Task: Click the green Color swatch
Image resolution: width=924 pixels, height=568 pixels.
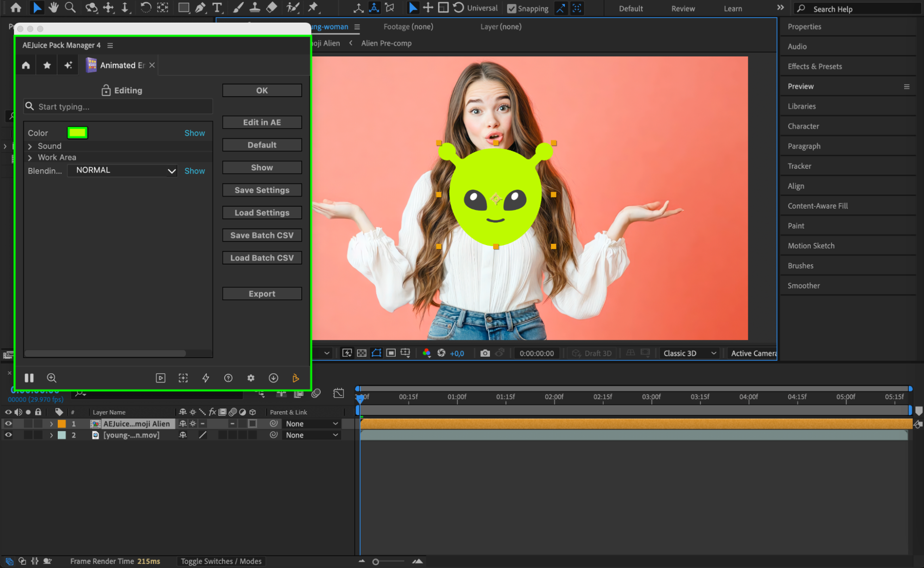Action: coord(77,133)
